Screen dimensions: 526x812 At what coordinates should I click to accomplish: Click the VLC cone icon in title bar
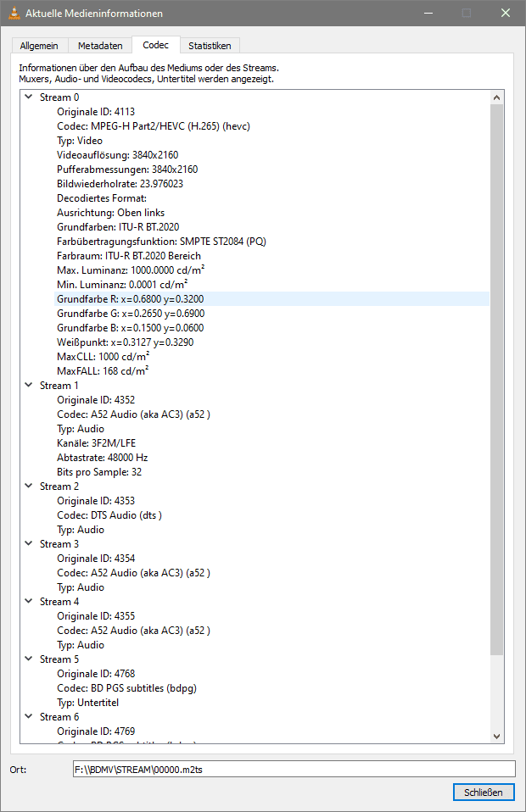point(14,13)
